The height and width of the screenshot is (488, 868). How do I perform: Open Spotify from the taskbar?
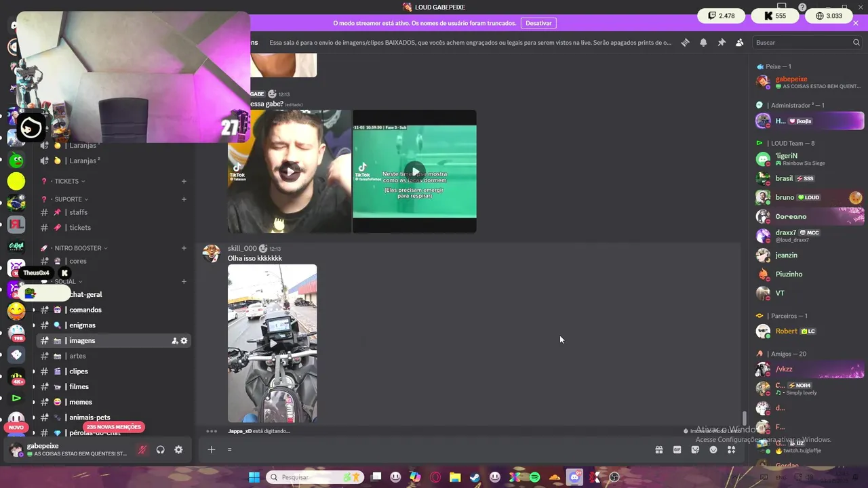[535, 477]
